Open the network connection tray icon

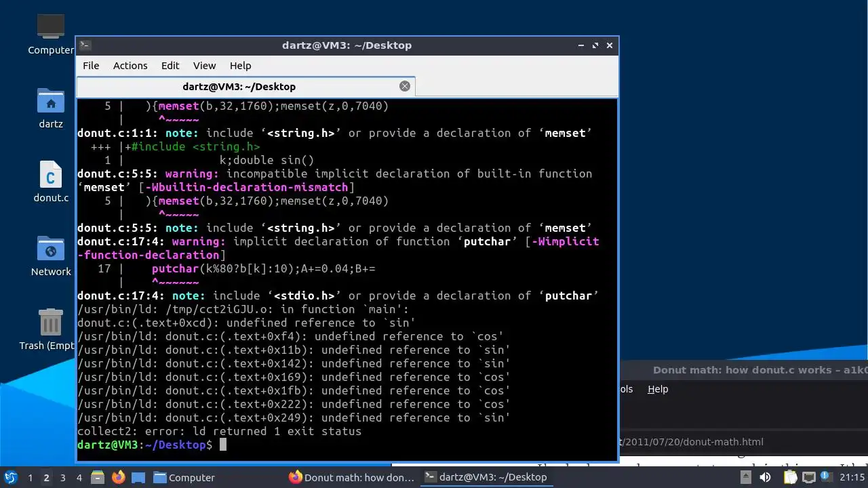pyautogui.click(x=809, y=477)
